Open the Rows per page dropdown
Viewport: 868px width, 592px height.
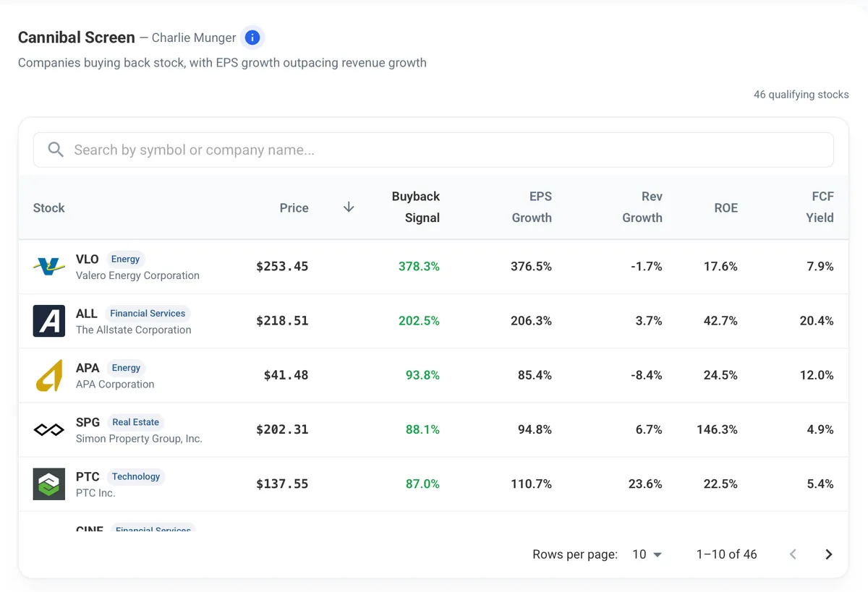pyautogui.click(x=647, y=554)
